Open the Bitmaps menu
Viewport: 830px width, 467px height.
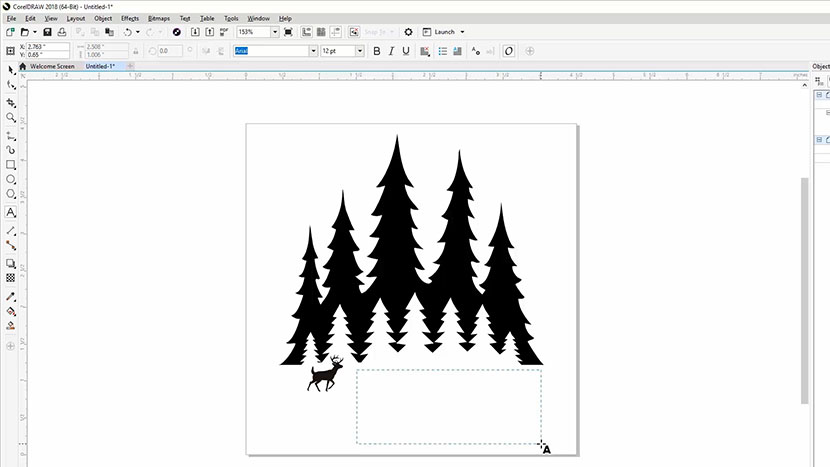(x=159, y=18)
